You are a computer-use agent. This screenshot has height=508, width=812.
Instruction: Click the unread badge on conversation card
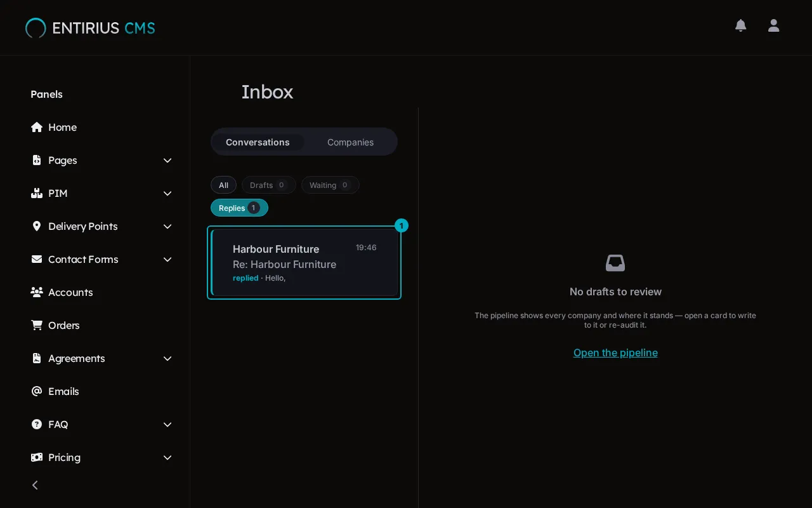402,225
